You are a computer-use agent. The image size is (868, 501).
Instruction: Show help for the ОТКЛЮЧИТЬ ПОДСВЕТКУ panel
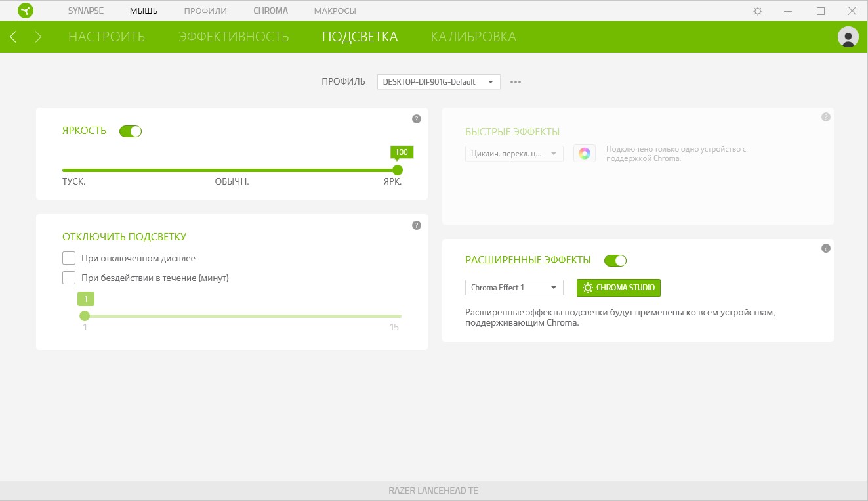point(416,225)
